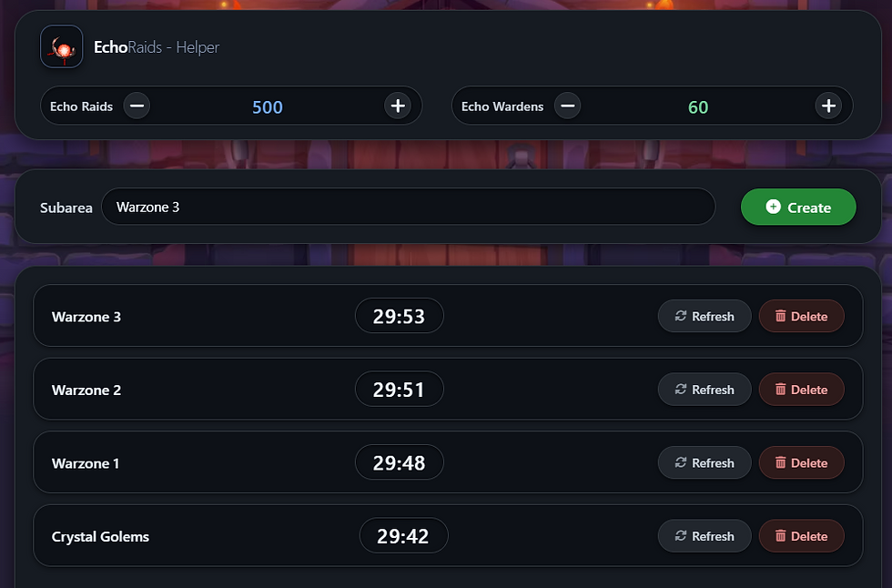Screen dimensions: 892x588
Task: Decrease Echo Wardens with minus icon
Action: [567, 106]
